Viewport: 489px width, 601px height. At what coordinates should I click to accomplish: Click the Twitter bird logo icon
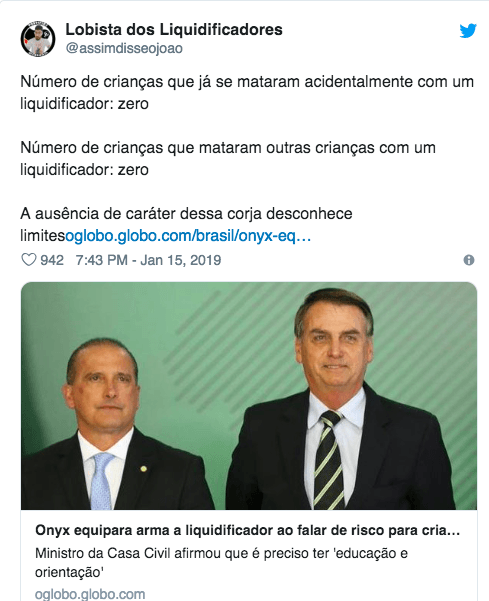tap(468, 31)
